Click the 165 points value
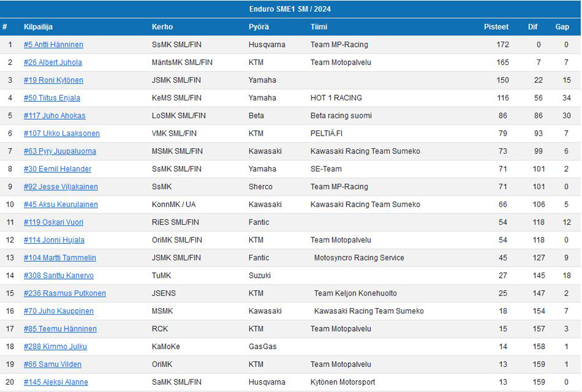 pos(503,62)
